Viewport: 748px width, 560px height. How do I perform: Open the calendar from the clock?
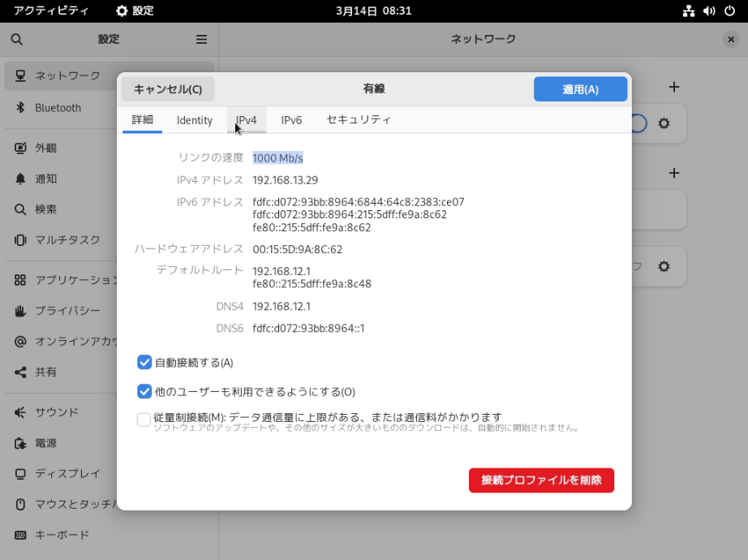pos(374,11)
